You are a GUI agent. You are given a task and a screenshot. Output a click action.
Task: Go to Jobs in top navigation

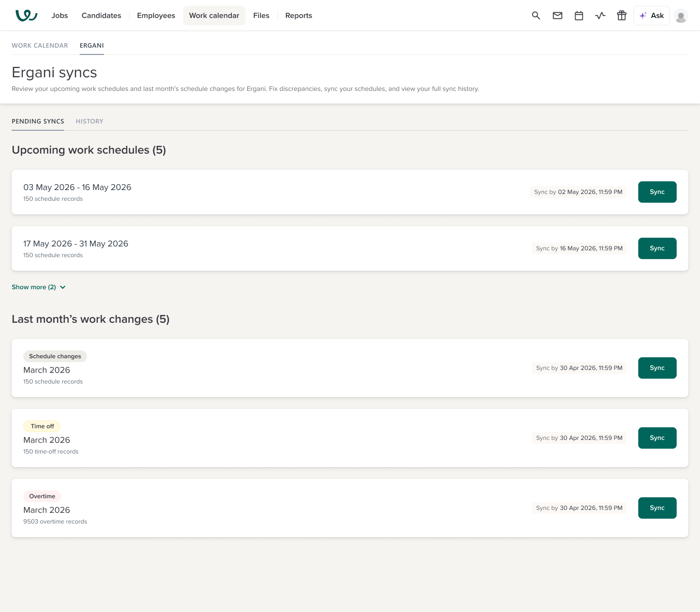coord(60,16)
